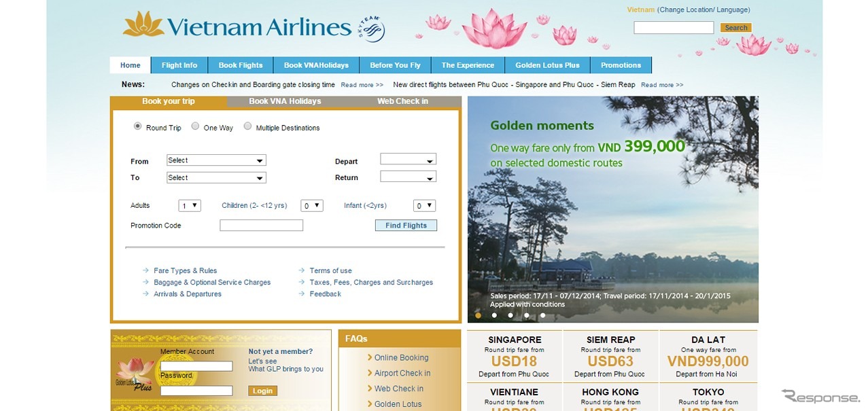Show the first banner slide dot
This screenshot has height=411, width=868.
point(478,315)
